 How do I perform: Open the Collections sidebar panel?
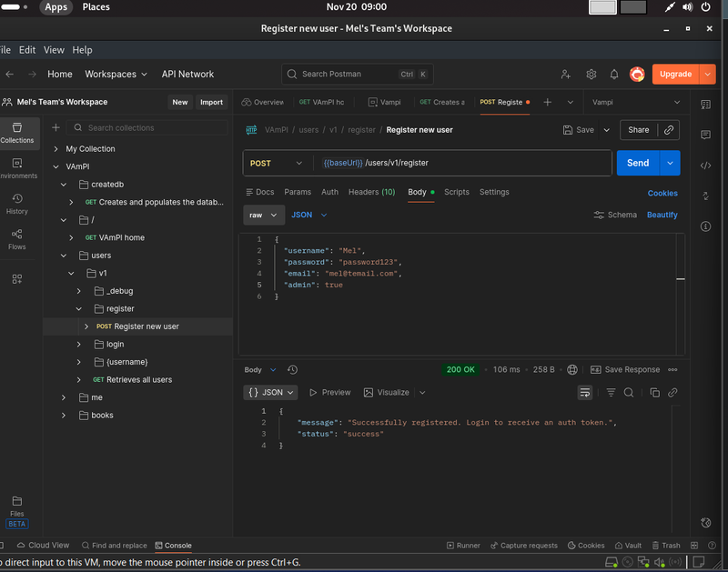(16, 132)
